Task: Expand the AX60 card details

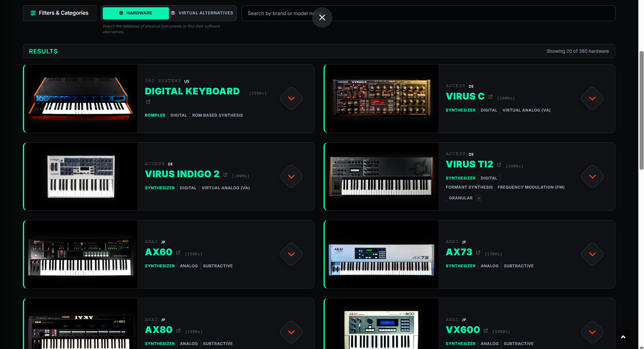Action: (x=291, y=254)
